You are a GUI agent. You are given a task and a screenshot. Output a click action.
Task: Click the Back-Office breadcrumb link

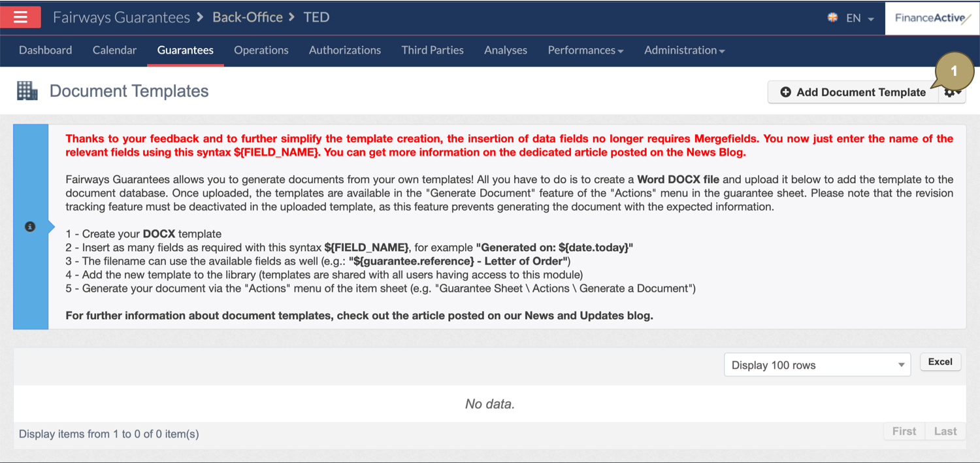tap(248, 18)
